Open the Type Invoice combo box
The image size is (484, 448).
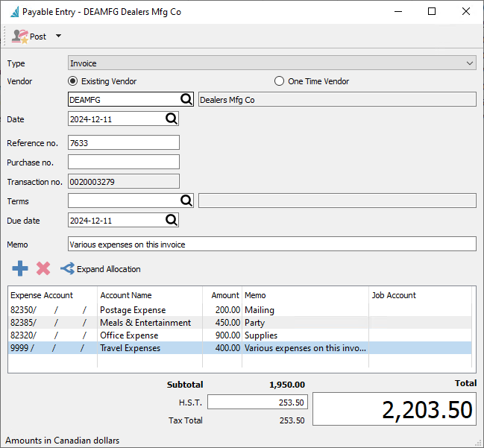[272, 63]
